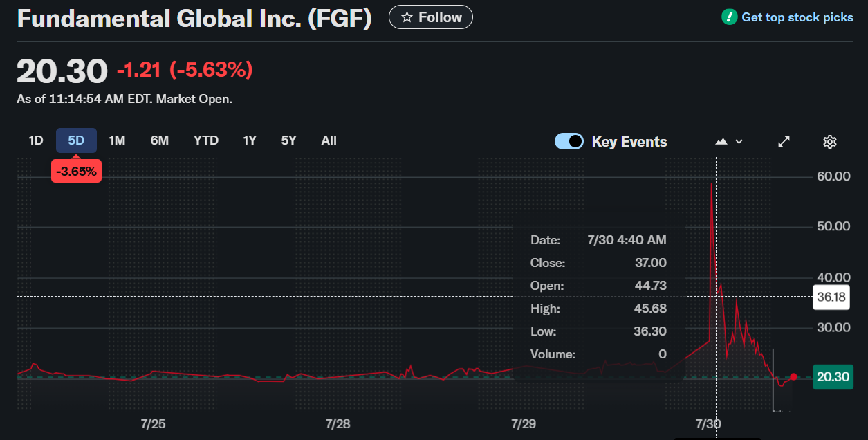Select the 5D time range tab

coord(76,140)
